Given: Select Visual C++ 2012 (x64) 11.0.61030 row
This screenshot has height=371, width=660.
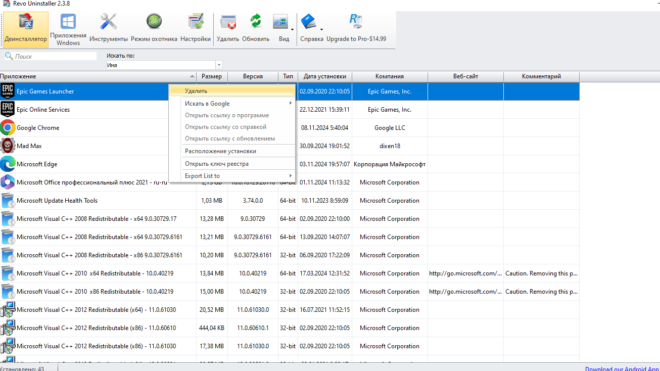Looking at the screenshot, I should tap(290, 310).
